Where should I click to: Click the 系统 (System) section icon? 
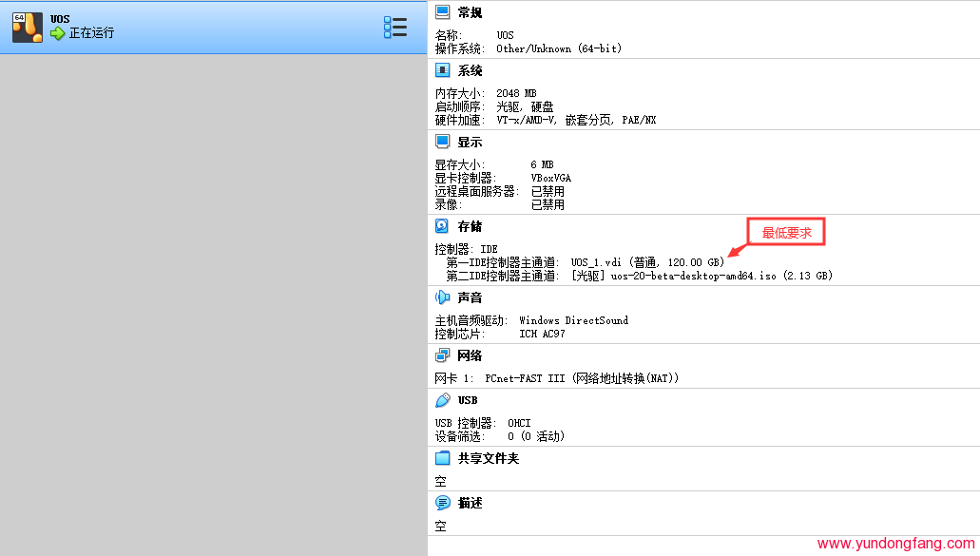click(442, 69)
